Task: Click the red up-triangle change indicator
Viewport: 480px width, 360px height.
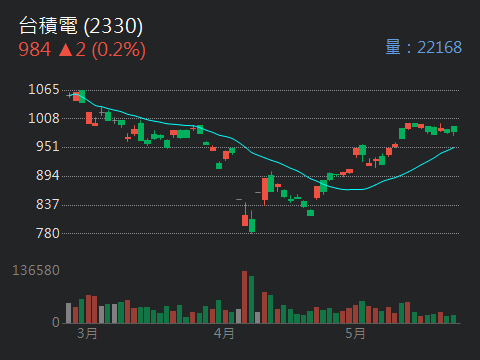Action: coord(66,50)
